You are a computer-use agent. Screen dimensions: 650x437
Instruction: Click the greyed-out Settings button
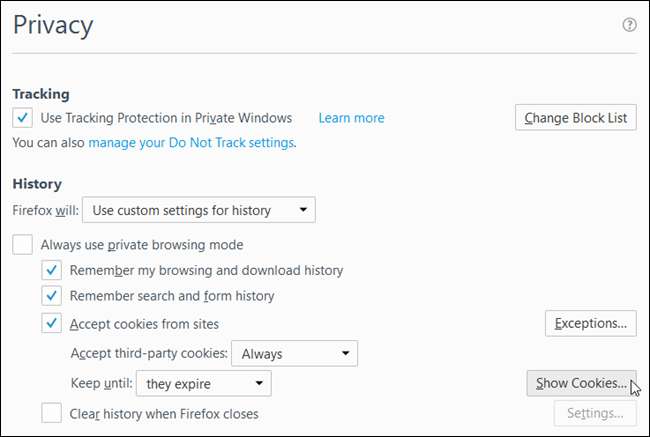tap(594, 412)
